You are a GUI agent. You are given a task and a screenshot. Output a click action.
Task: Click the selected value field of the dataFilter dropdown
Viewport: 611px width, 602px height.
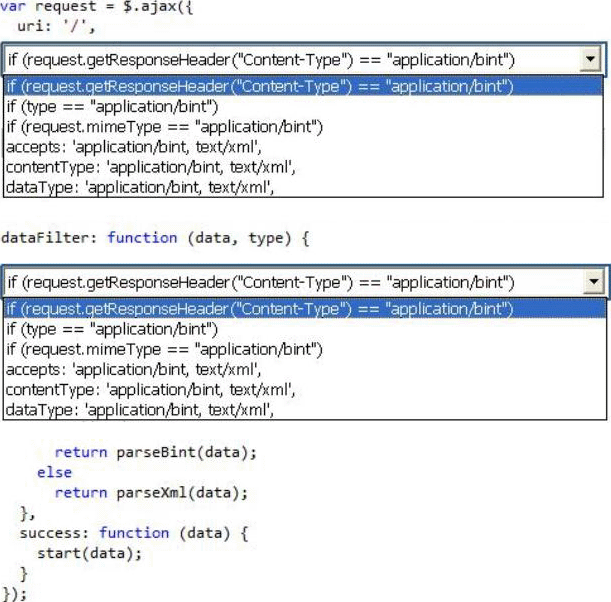(290, 283)
